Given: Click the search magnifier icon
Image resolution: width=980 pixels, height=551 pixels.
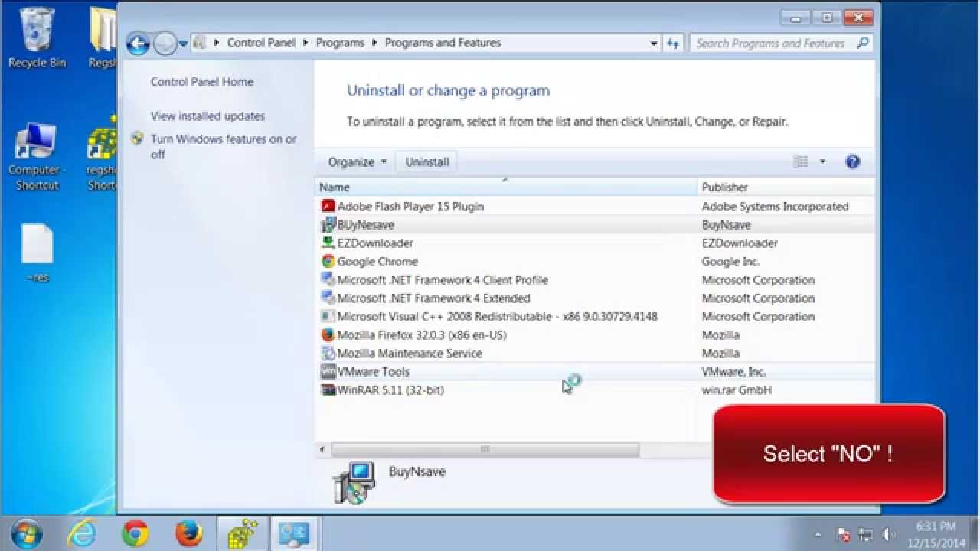Looking at the screenshot, I should (x=863, y=44).
